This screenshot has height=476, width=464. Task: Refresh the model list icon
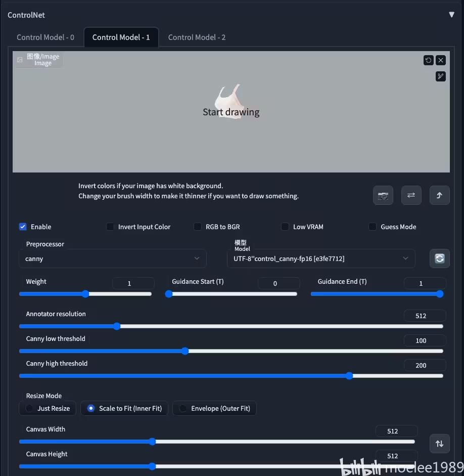click(x=439, y=258)
